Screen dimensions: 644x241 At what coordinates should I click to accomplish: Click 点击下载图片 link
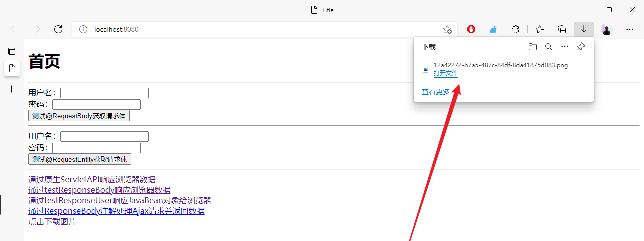click(x=52, y=222)
